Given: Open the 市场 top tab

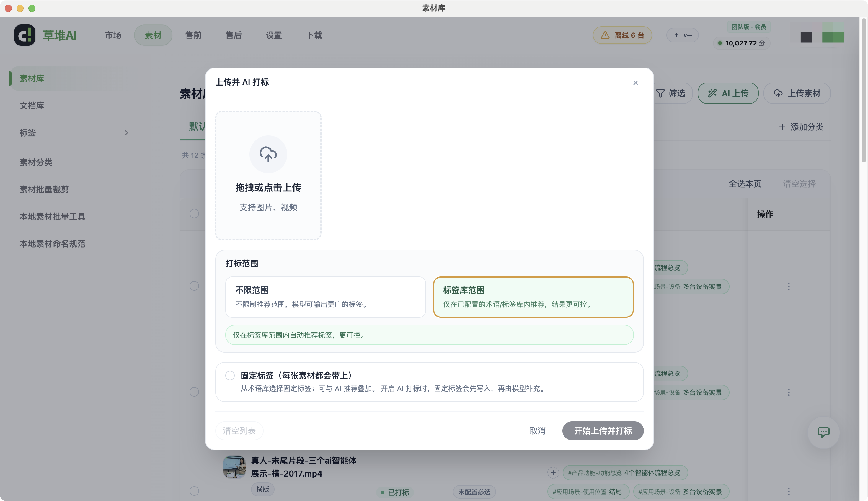Looking at the screenshot, I should (x=113, y=35).
